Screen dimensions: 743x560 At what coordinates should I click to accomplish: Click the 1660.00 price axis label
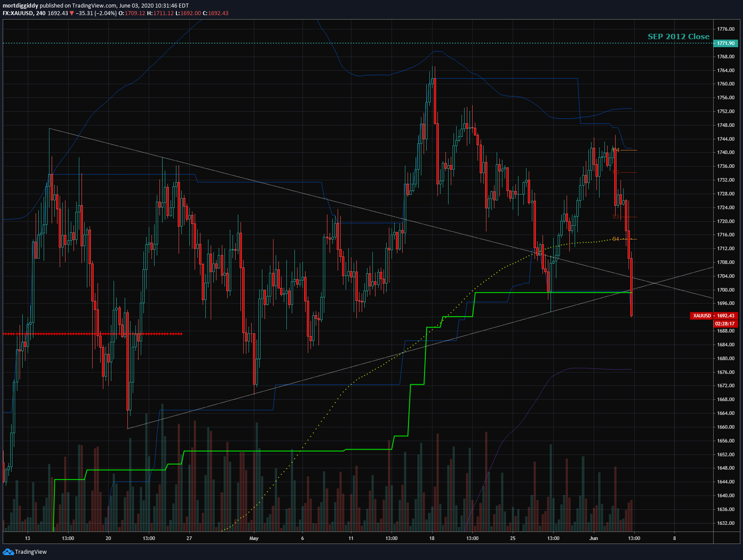click(726, 427)
